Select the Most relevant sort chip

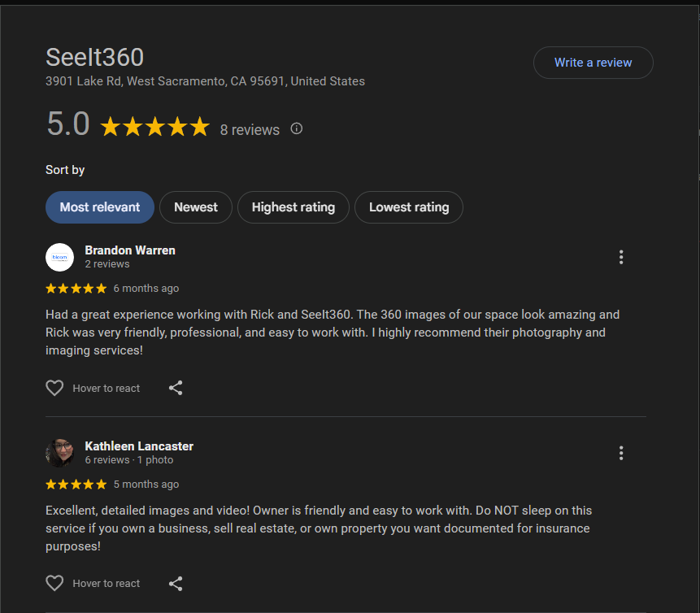point(99,207)
